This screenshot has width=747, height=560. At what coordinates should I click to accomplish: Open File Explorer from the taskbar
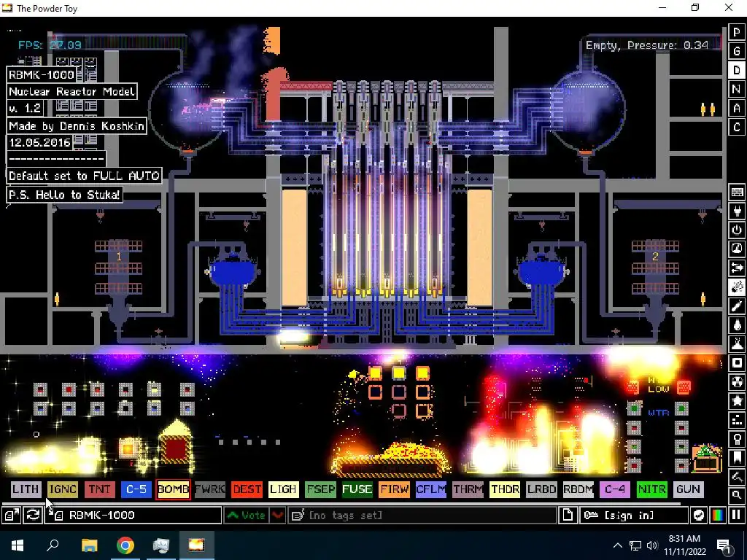tap(89, 545)
